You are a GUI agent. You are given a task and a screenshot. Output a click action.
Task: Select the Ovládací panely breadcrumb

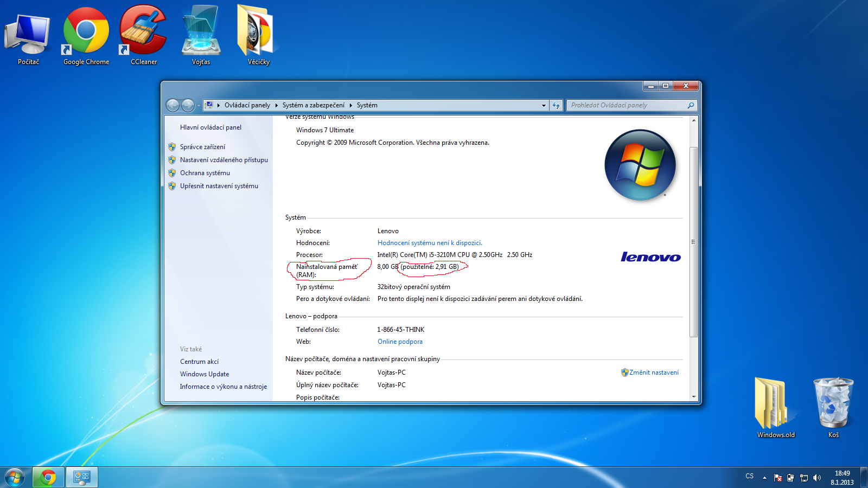click(247, 105)
